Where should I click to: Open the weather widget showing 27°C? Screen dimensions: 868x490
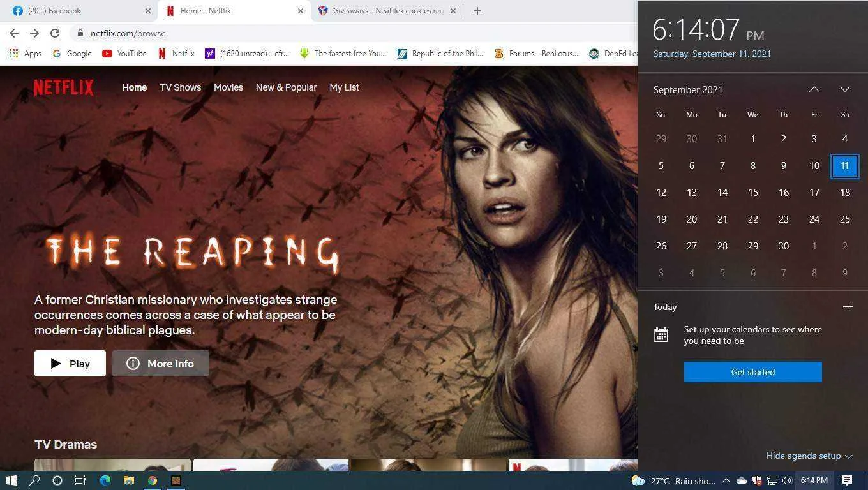click(673, 480)
